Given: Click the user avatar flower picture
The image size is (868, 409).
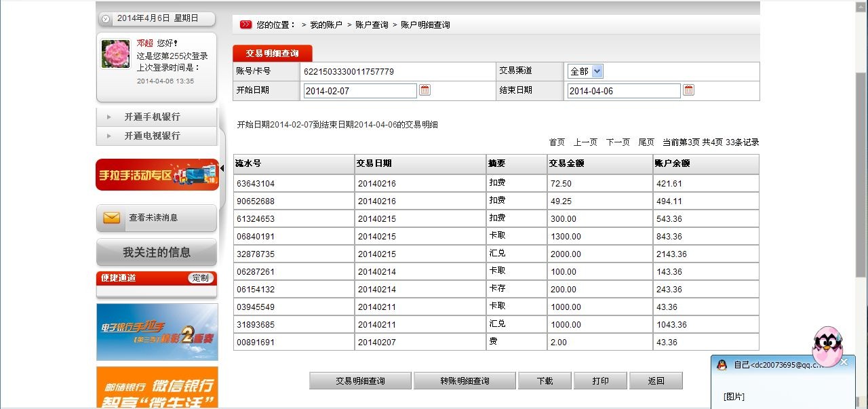Looking at the screenshot, I should [x=115, y=54].
